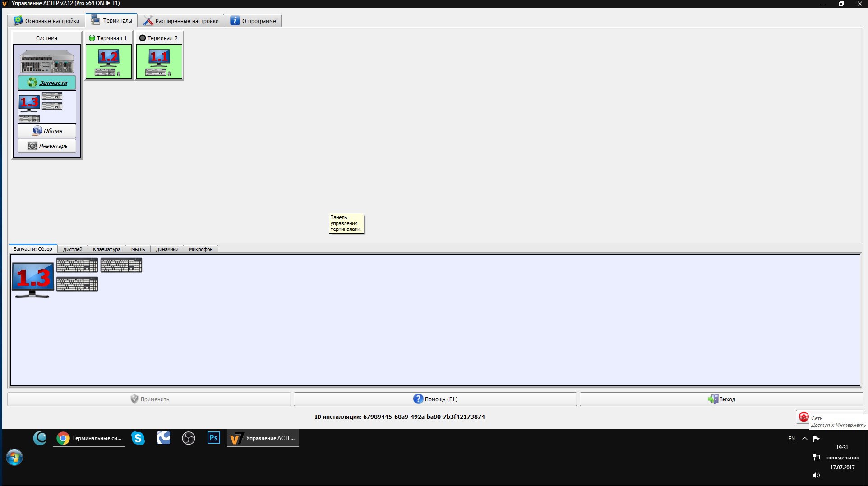This screenshot has width=868, height=486.
Task: Open the Расширенные настройки tab
Action: pyautogui.click(x=181, y=21)
